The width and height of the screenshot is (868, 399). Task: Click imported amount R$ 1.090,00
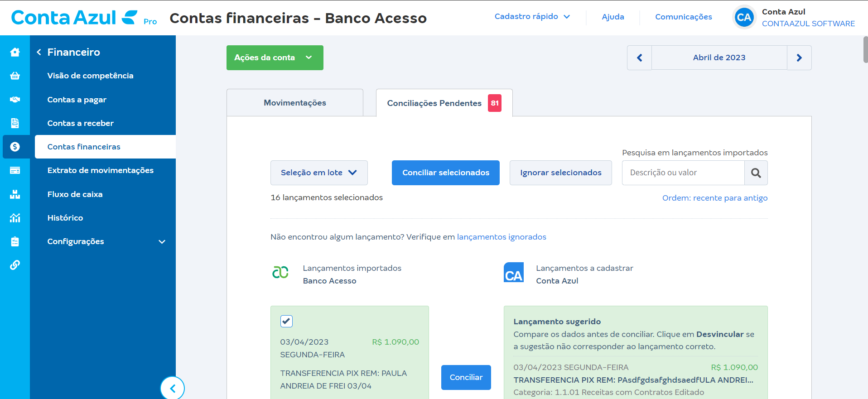395,342
